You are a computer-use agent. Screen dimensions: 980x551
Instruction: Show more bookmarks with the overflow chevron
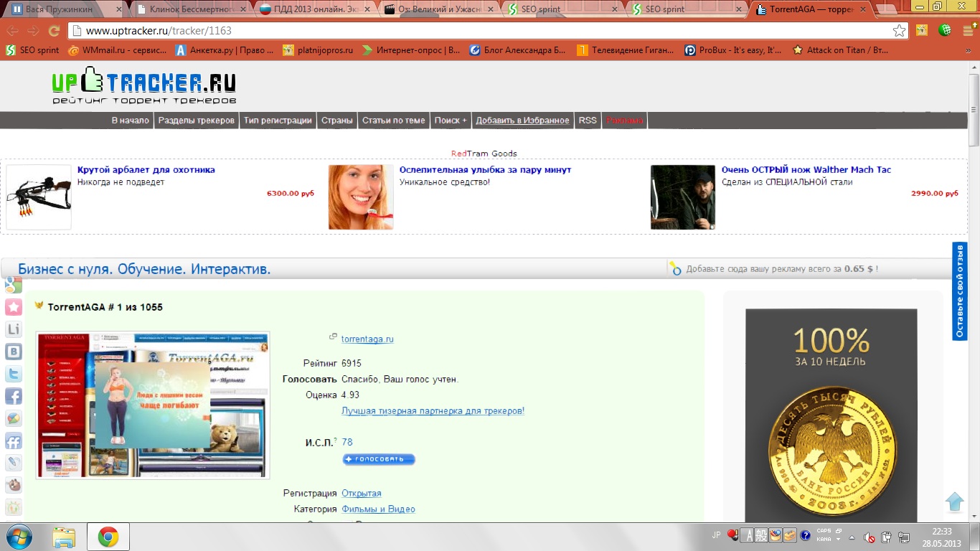pyautogui.click(x=969, y=50)
